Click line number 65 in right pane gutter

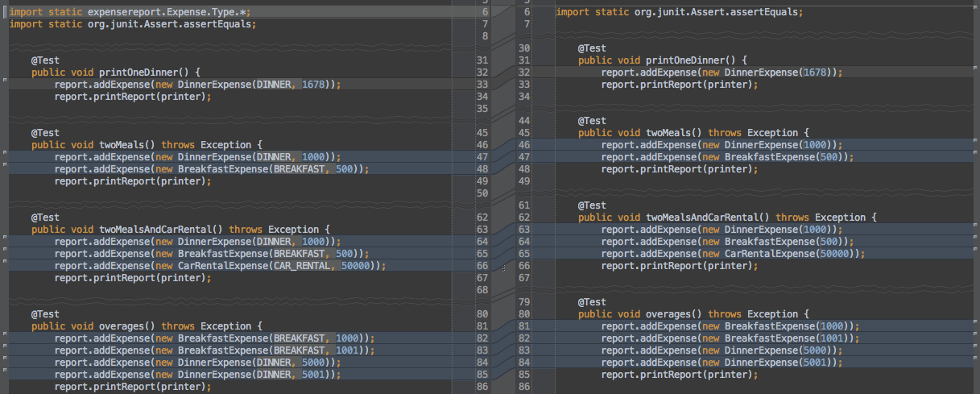(x=526, y=254)
